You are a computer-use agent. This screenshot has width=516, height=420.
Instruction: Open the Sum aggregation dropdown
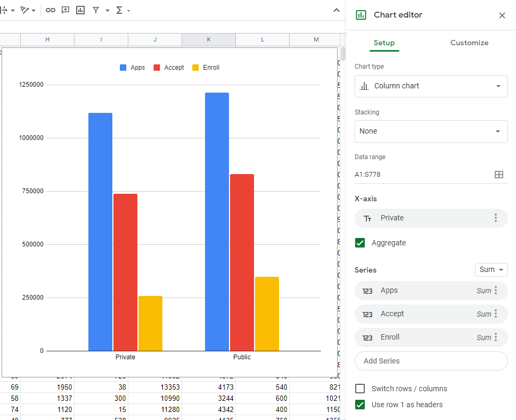(x=491, y=270)
